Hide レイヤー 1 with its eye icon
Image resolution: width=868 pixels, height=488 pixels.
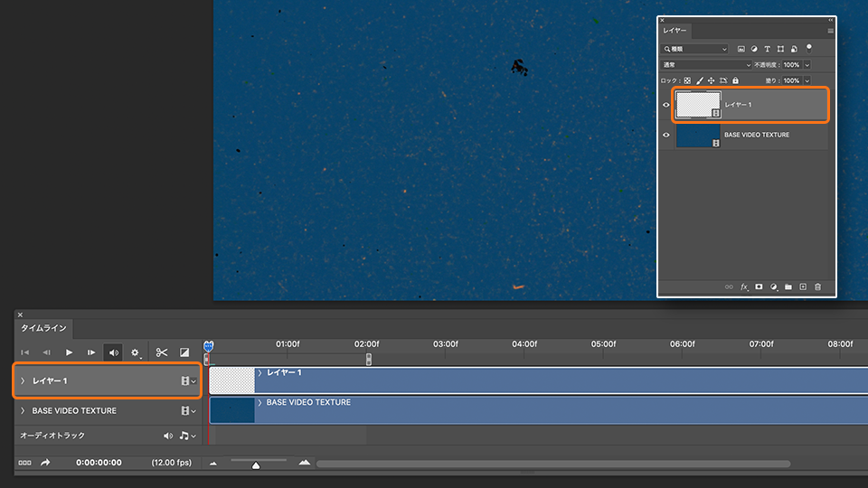(666, 105)
